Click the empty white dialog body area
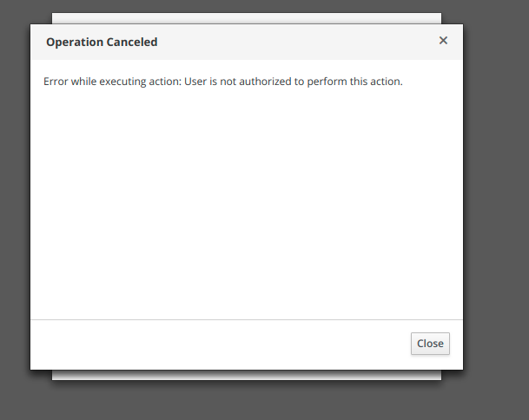529x420 pixels. 247,208
